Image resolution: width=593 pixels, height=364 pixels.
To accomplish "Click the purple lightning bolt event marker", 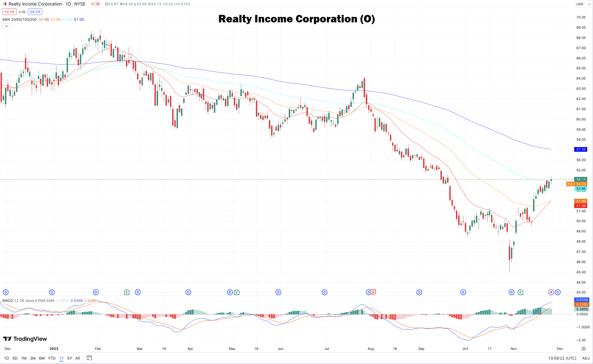I will [x=551, y=292].
